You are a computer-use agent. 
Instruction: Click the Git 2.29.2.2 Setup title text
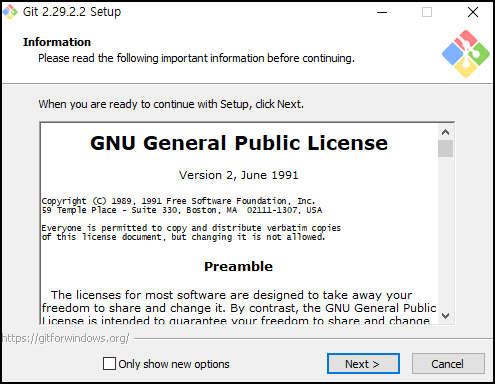(x=72, y=12)
